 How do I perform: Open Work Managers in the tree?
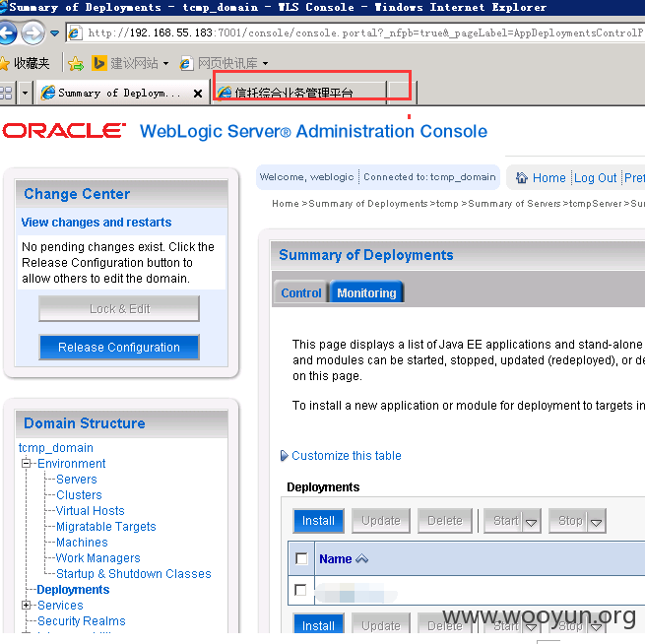[x=98, y=557]
